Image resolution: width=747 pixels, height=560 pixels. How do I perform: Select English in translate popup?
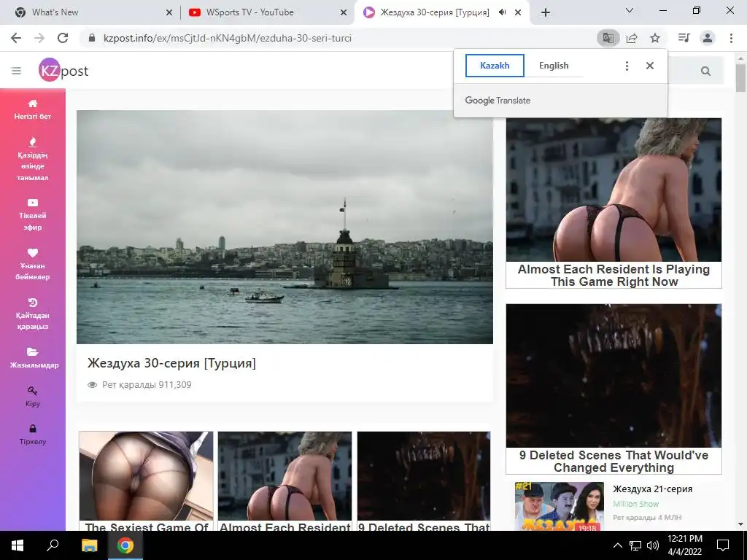[x=554, y=66]
